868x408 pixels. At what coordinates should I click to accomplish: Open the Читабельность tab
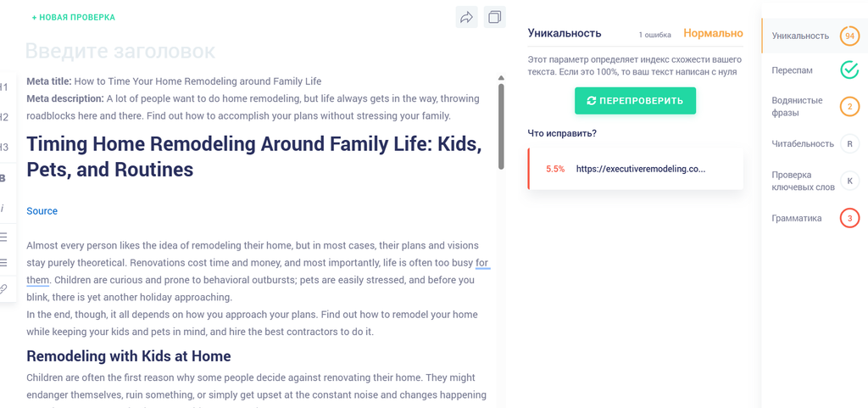tap(815, 144)
